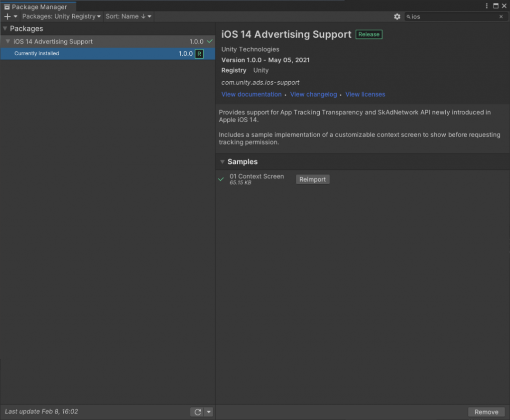Click the Unity Technologies author text
Viewport: 510px width, 420px height.
pos(251,49)
